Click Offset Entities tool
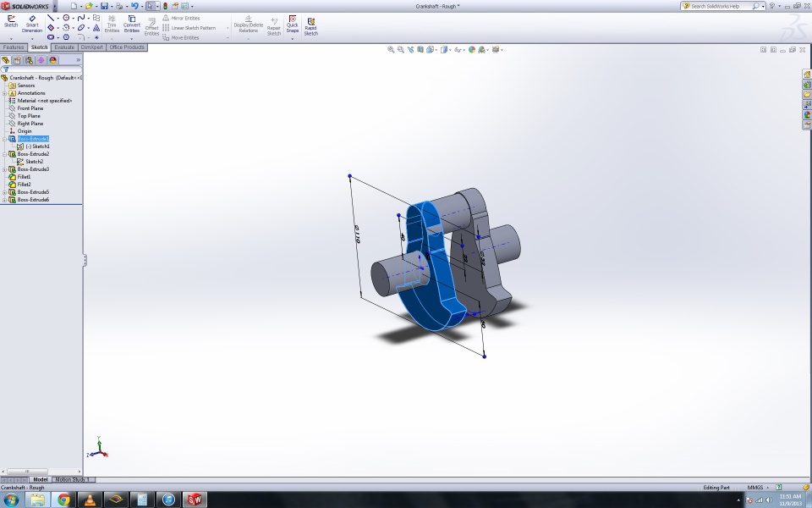This screenshot has width=812, height=508. click(151, 27)
